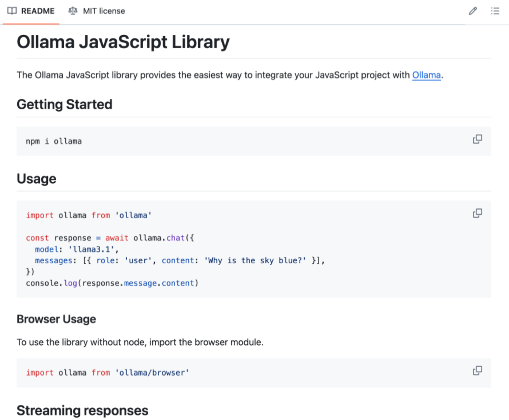Click the console.log line in the example
Viewport: 509px width, 420px height.
pos(112,283)
